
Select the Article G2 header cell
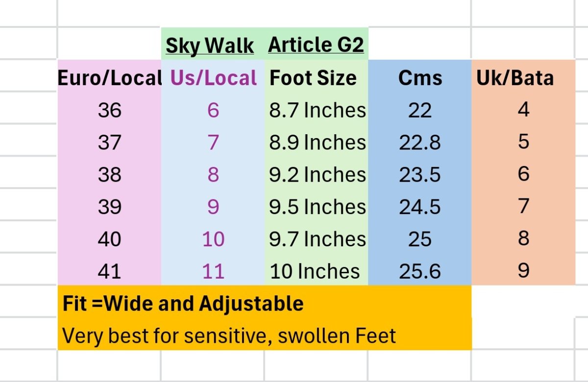pos(316,45)
